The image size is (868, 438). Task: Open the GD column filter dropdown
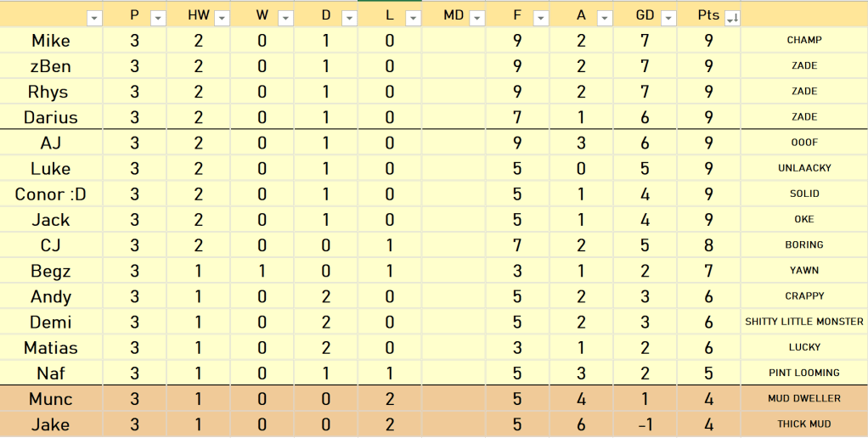[x=668, y=18]
